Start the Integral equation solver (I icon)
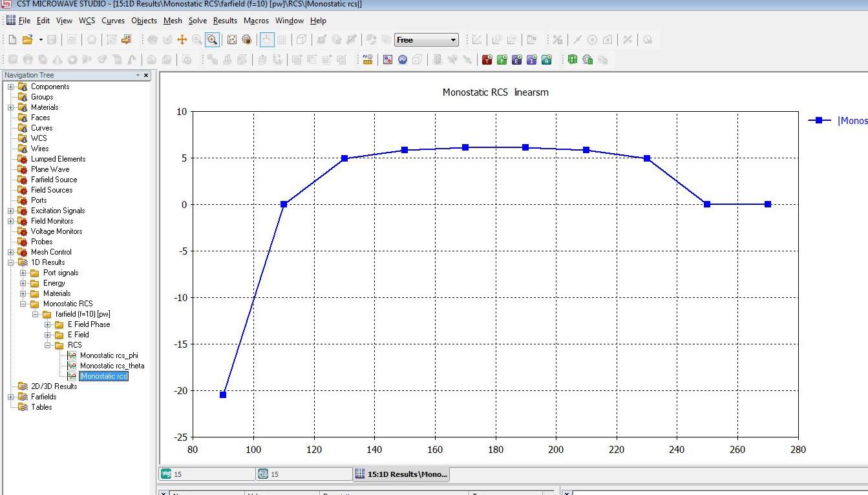Screen dimensions: 868x495 (532, 60)
